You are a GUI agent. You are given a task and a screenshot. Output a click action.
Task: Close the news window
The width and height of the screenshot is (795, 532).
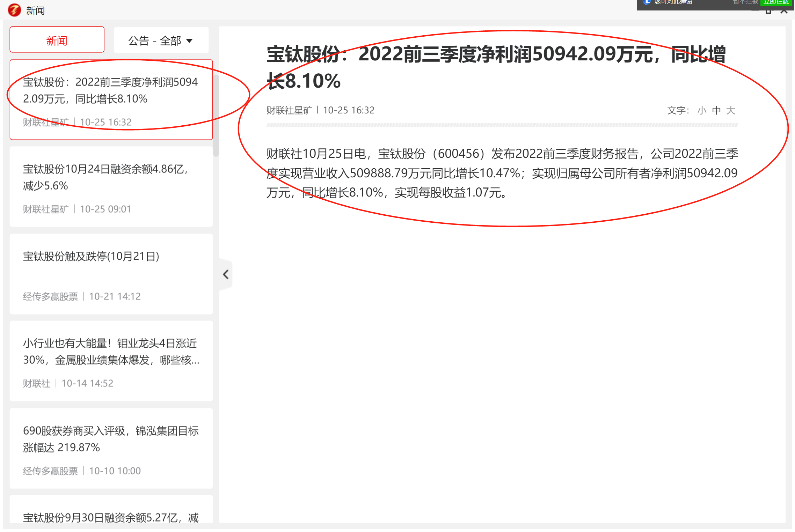tap(784, 10)
